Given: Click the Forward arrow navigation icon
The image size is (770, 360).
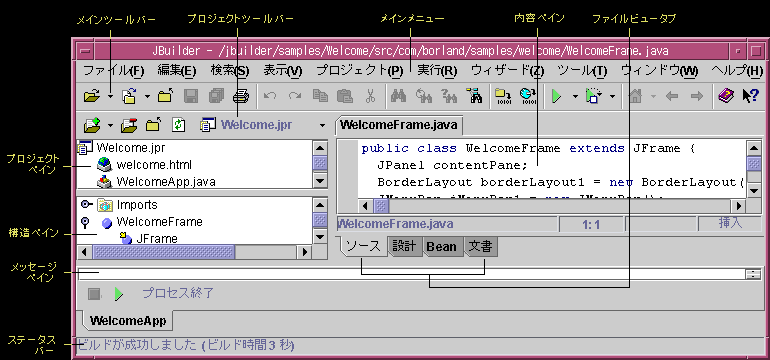Looking at the screenshot, I should click(x=696, y=96).
